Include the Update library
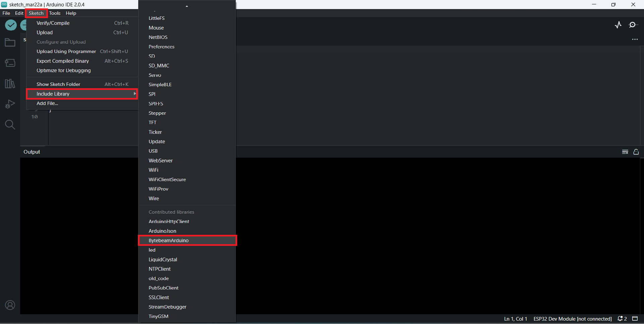 point(187,142)
